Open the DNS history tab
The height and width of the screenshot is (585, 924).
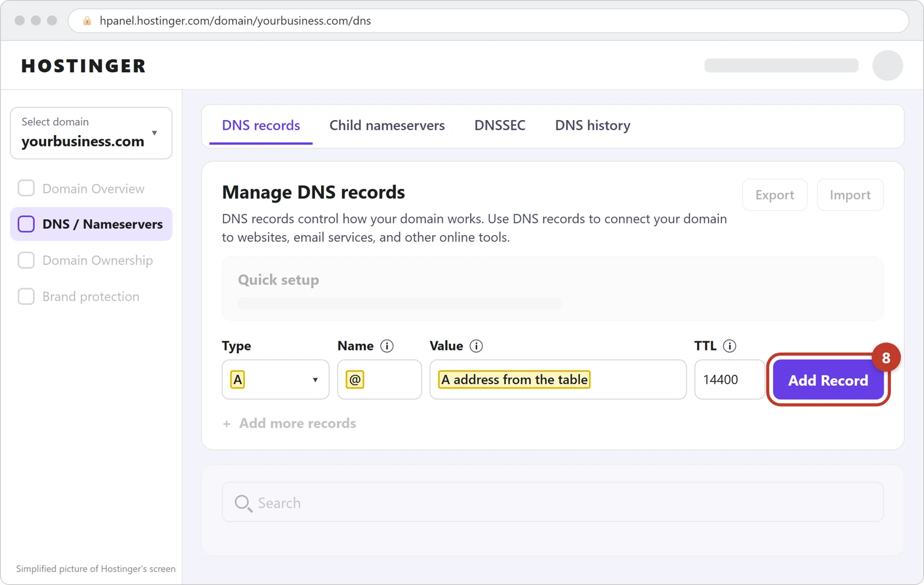[593, 125]
